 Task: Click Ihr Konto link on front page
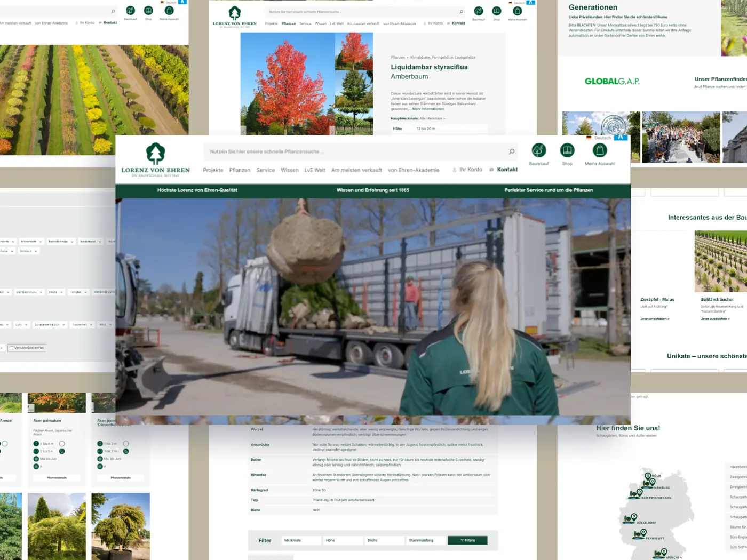tap(467, 170)
